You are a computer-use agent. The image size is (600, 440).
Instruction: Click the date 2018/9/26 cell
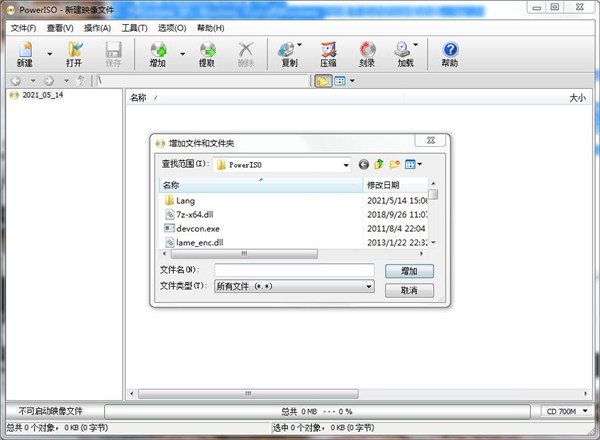coord(397,215)
